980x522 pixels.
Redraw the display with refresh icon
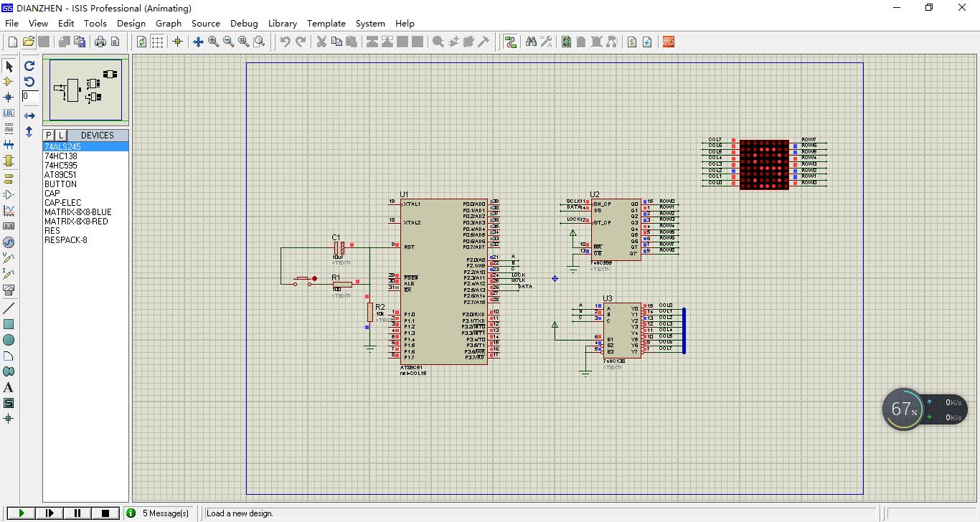tap(141, 42)
